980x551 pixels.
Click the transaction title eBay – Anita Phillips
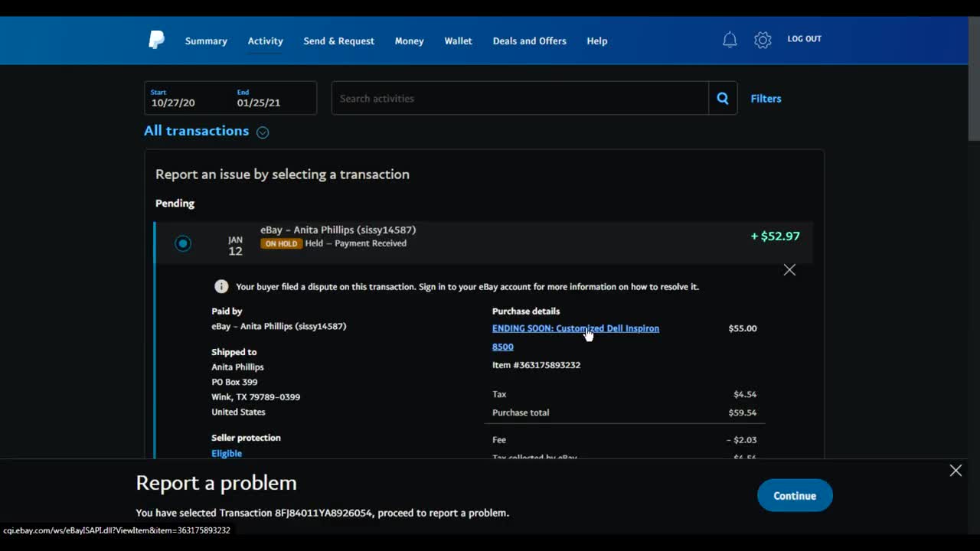[x=338, y=230]
